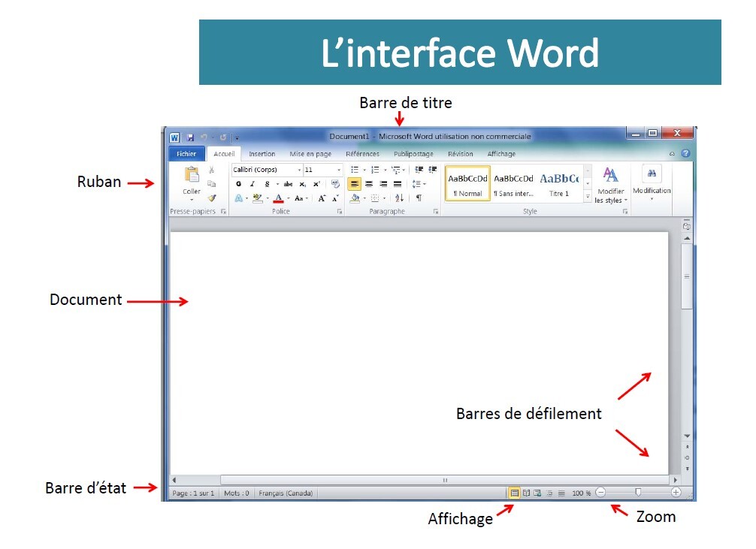This screenshot has width=756, height=549.
Task: Click the Save icon in the quick access toolbar
Action: click(190, 138)
